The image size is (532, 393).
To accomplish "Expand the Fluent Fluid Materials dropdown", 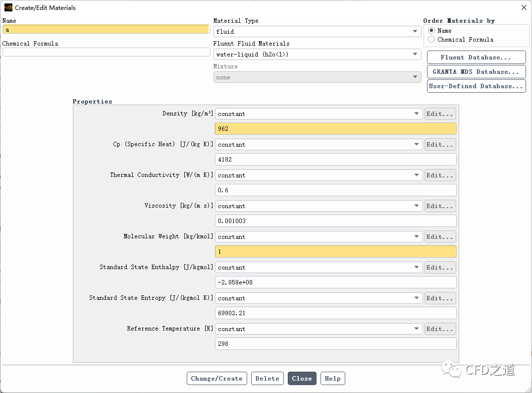I will tap(317, 55).
